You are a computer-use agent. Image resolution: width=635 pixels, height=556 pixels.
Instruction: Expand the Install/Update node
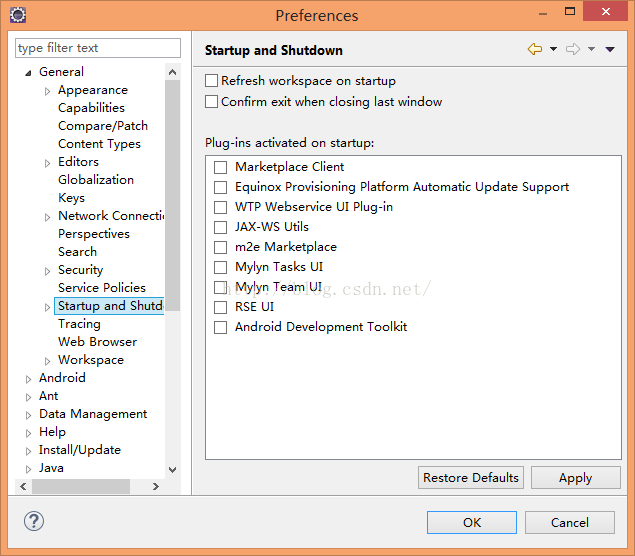(x=28, y=451)
